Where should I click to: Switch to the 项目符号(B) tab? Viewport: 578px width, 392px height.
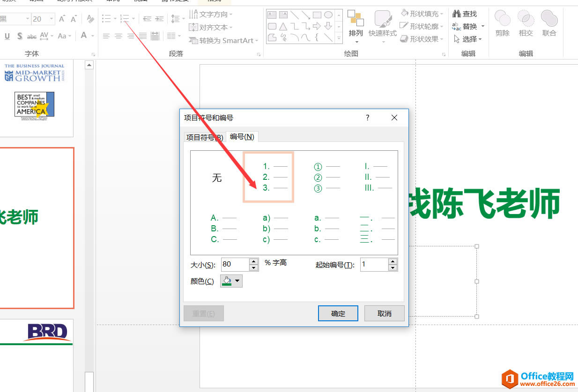tap(204, 137)
